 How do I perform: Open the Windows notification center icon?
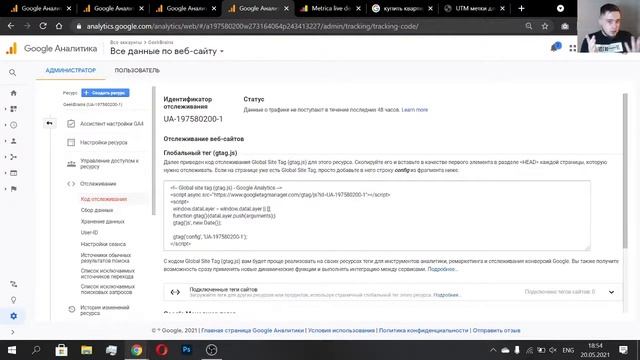(x=623, y=350)
